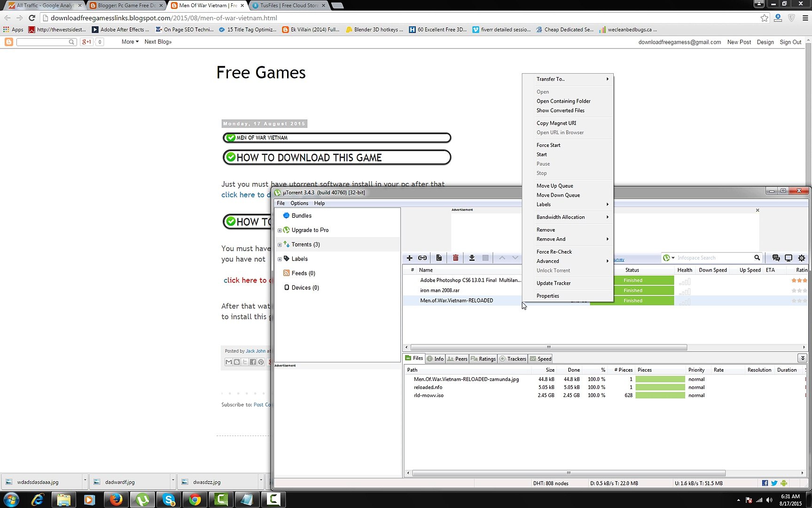Click the New Post link
Viewport: 812px width, 508px height.
coord(739,42)
